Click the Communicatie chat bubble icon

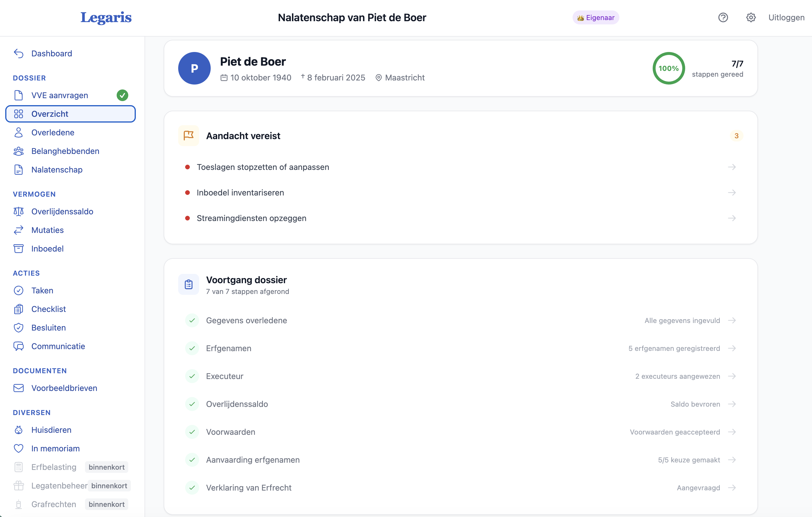click(19, 346)
